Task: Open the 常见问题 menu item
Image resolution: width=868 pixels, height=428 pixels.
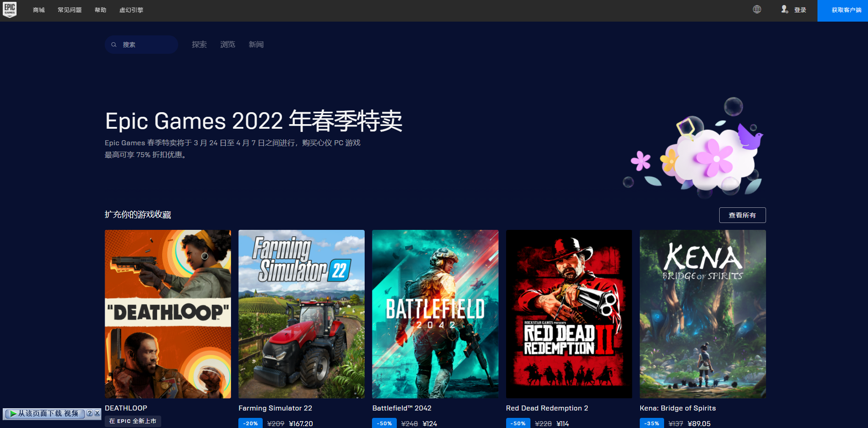Action: pyautogui.click(x=70, y=10)
